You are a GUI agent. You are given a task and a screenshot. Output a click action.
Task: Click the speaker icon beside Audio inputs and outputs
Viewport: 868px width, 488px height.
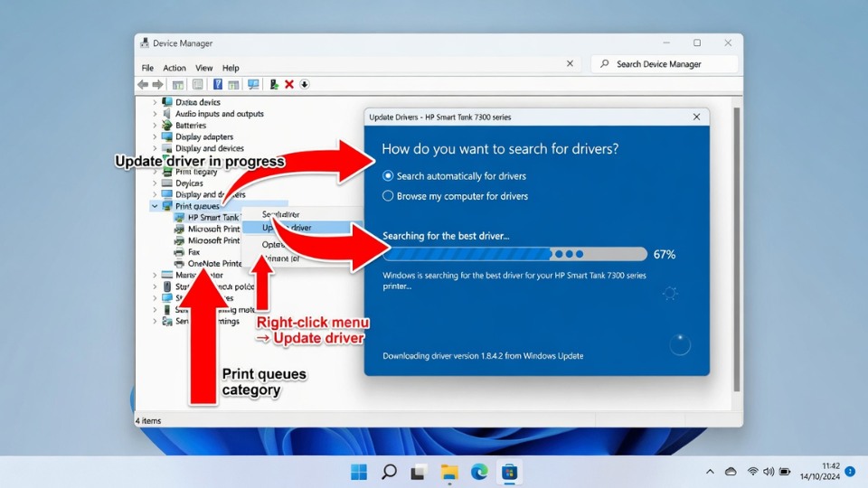(x=166, y=114)
